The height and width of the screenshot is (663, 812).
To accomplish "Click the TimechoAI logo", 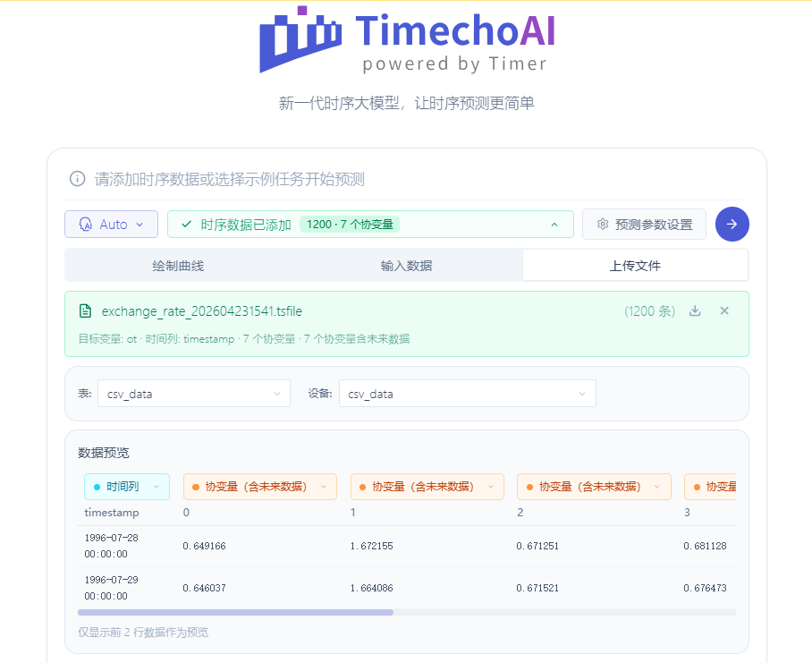I will [x=407, y=39].
